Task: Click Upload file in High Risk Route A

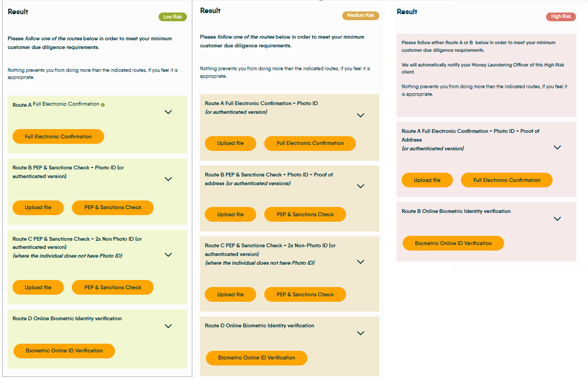Action: 427,180
